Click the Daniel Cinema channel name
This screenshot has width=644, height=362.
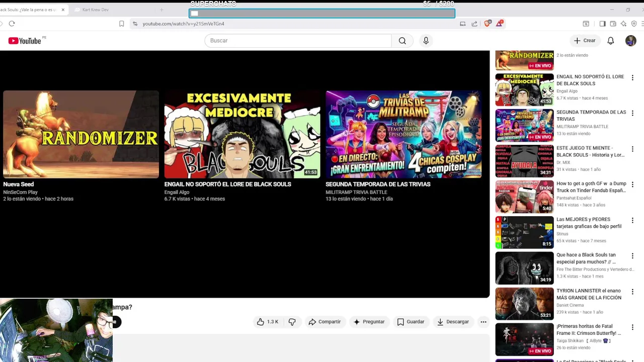coord(570,305)
